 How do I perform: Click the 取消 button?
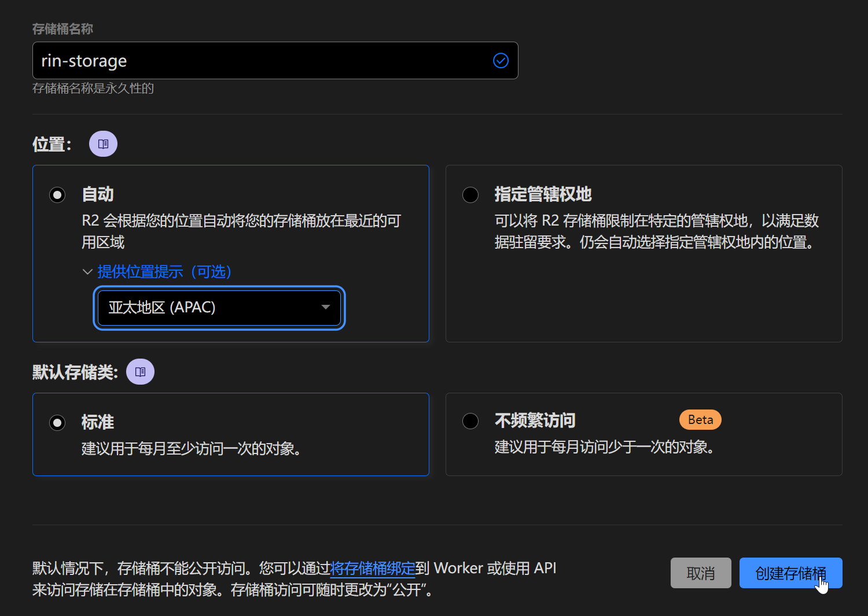click(701, 573)
